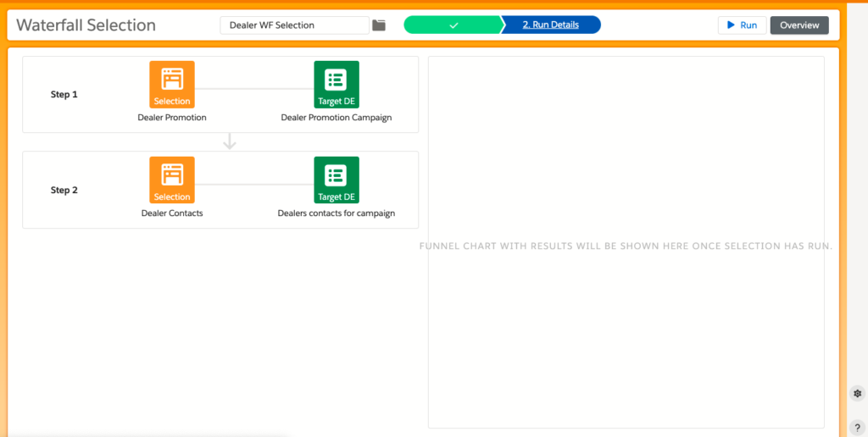This screenshot has width=868, height=437.
Task: Select the Dealer Contacts Selection icon
Action: click(x=172, y=180)
